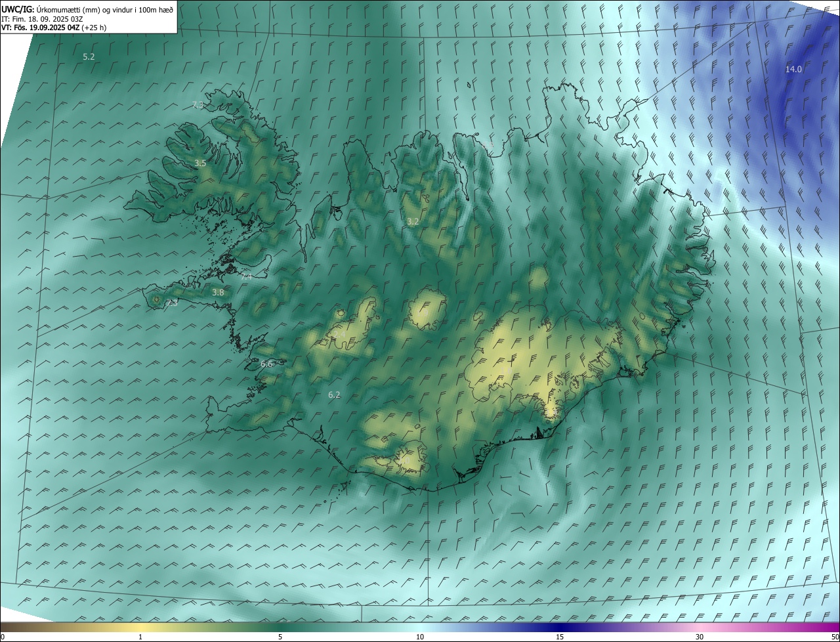Click the color bar tick label 50
The image size is (840, 642).
tap(835, 637)
